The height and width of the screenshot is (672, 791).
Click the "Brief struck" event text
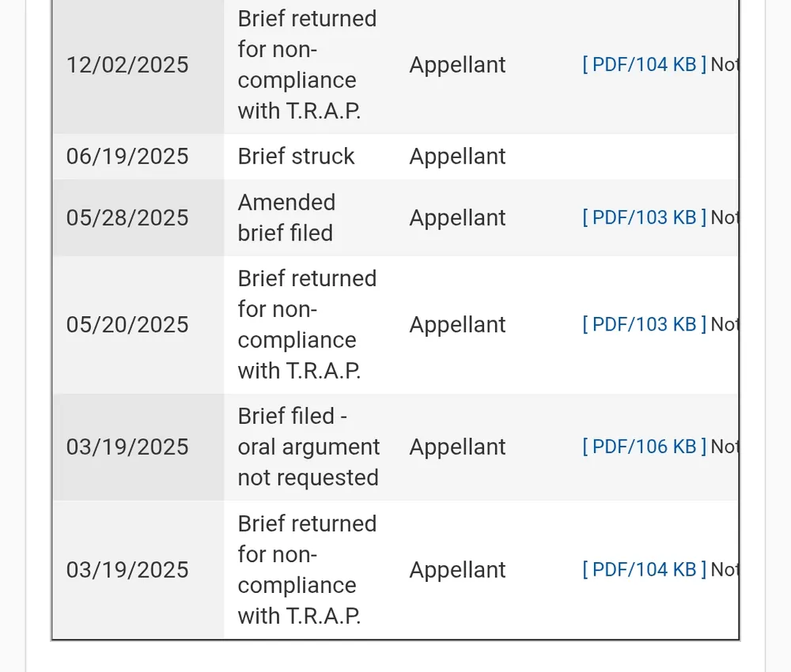pyautogui.click(x=296, y=157)
